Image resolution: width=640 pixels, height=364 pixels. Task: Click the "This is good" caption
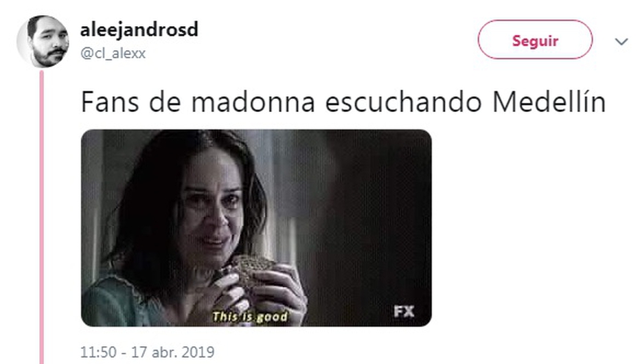tap(250, 317)
